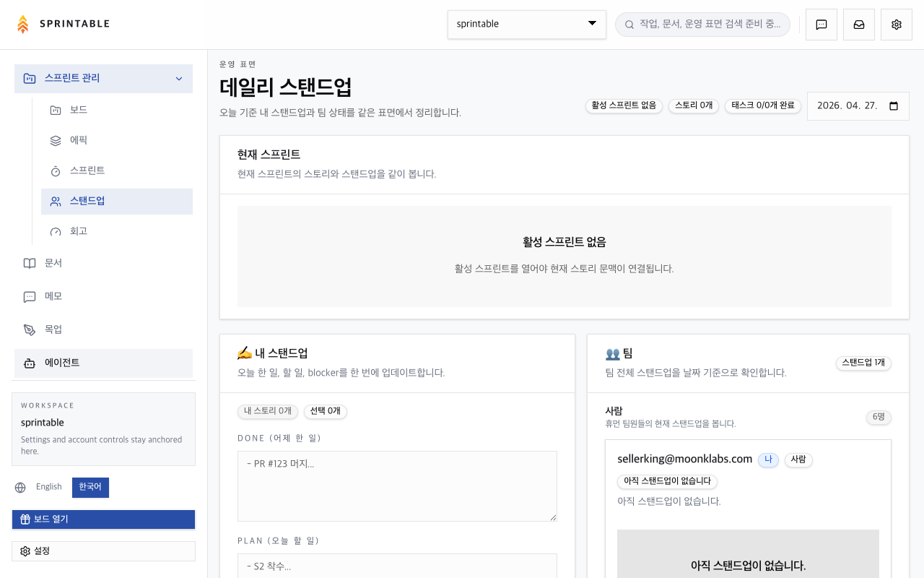Open 에이전트 in sidebar
Screen dimensions: 924x578
(103, 363)
